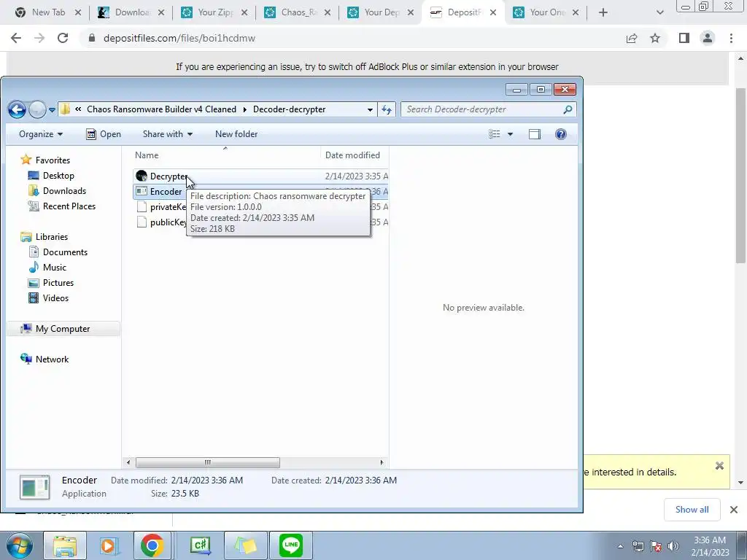
Task: Switch to the Download browser tab
Action: 132,12
